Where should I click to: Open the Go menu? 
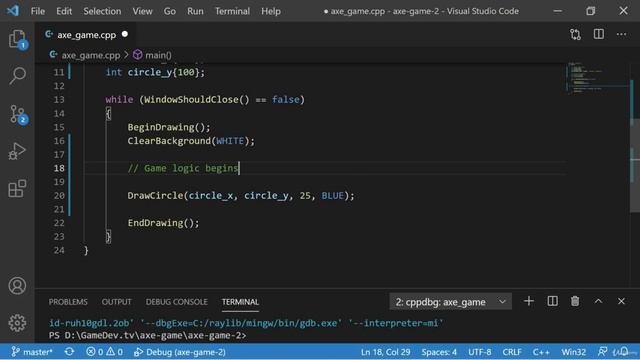pyautogui.click(x=170, y=11)
